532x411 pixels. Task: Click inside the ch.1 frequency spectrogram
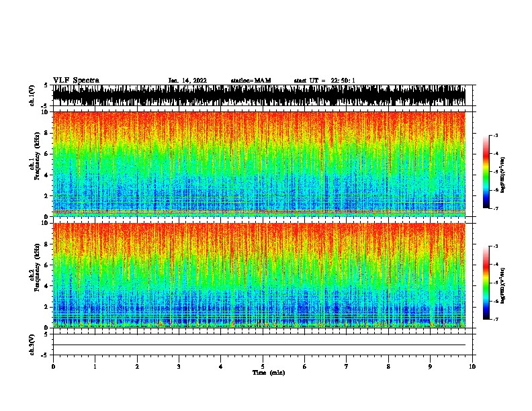coord(259,164)
